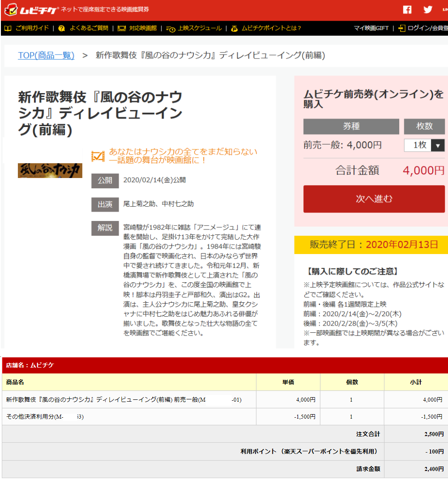Click the 公開 label tag

(x=105, y=181)
